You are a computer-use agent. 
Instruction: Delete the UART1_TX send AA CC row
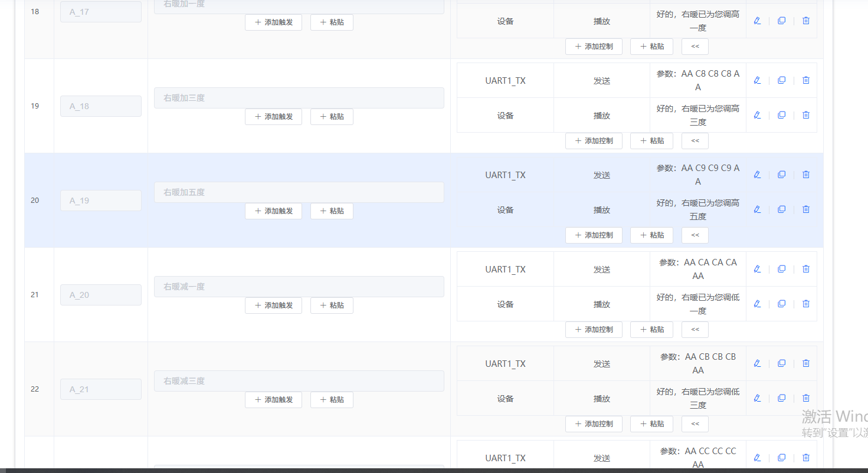pyautogui.click(x=805, y=458)
